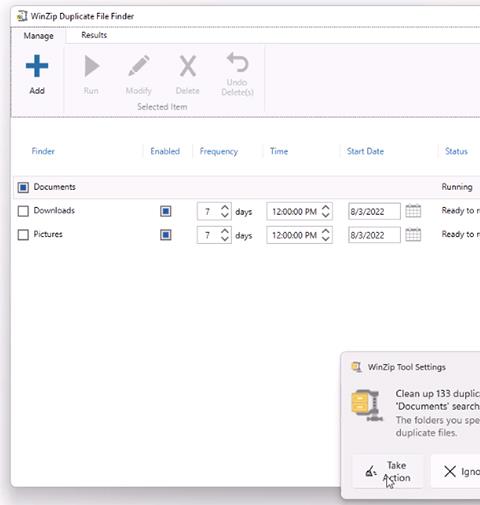Select the Downloads finder row name
The height and width of the screenshot is (505, 480).
point(54,210)
